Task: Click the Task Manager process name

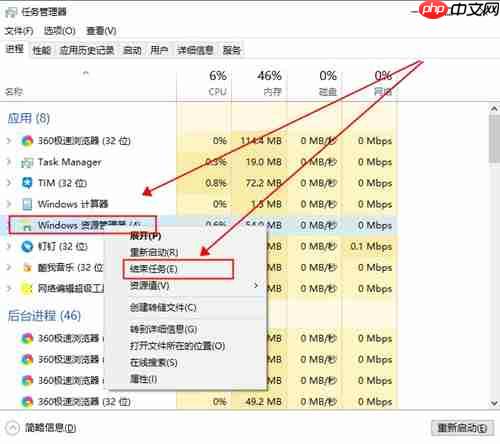Action: [x=69, y=162]
